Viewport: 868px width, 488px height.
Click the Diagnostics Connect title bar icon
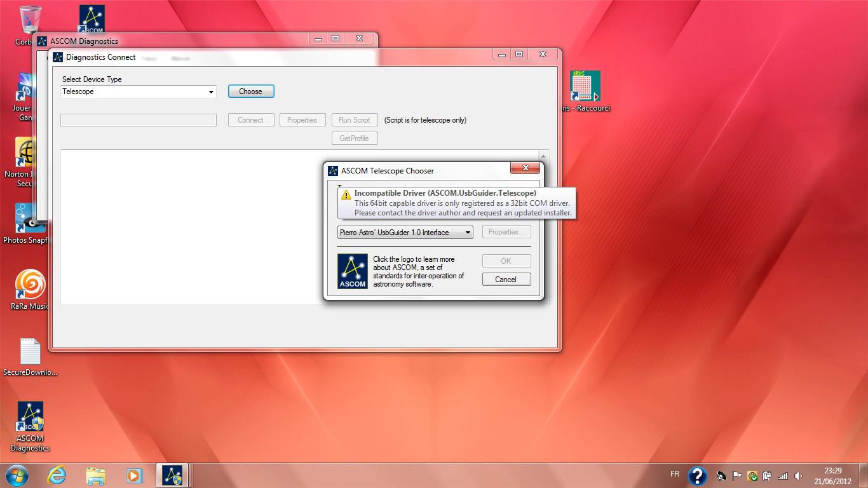coord(58,57)
